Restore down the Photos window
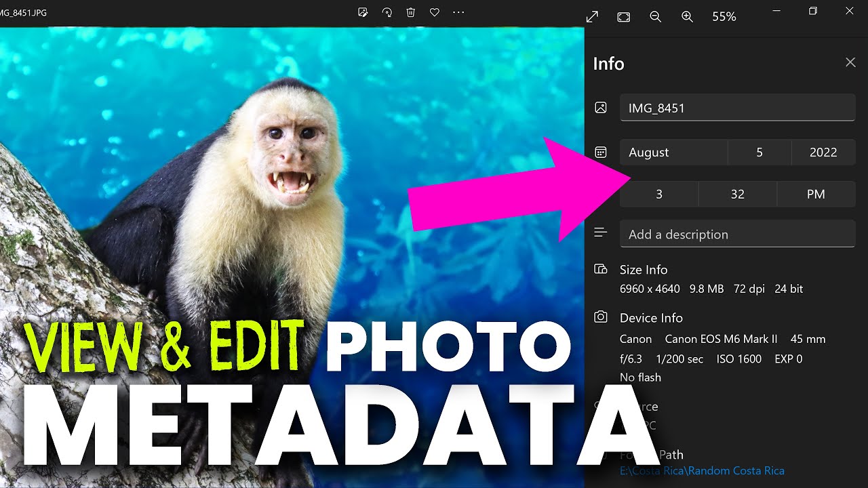 coord(813,12)
